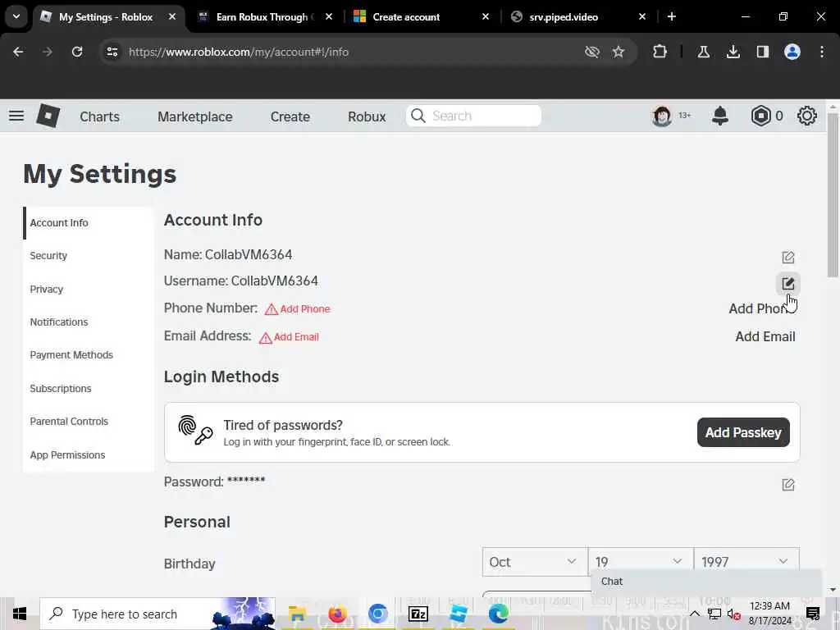This screenshot has width=840, height=630.
Task: Edit the Password with pencil icon
Action: 788,484
